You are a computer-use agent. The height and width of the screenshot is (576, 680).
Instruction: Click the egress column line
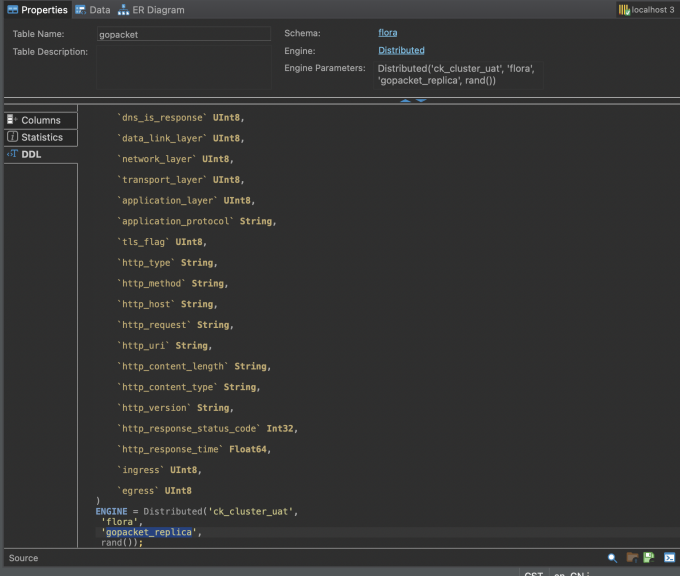pyautogui.click(x=154, y=491)
